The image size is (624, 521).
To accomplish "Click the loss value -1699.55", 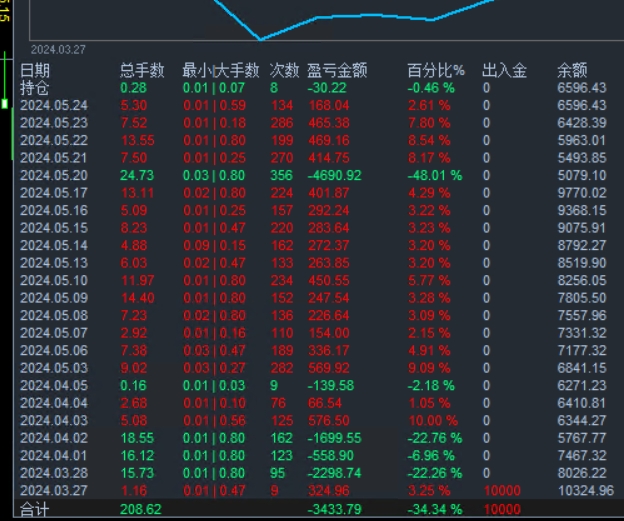I will tap(334, 438).
